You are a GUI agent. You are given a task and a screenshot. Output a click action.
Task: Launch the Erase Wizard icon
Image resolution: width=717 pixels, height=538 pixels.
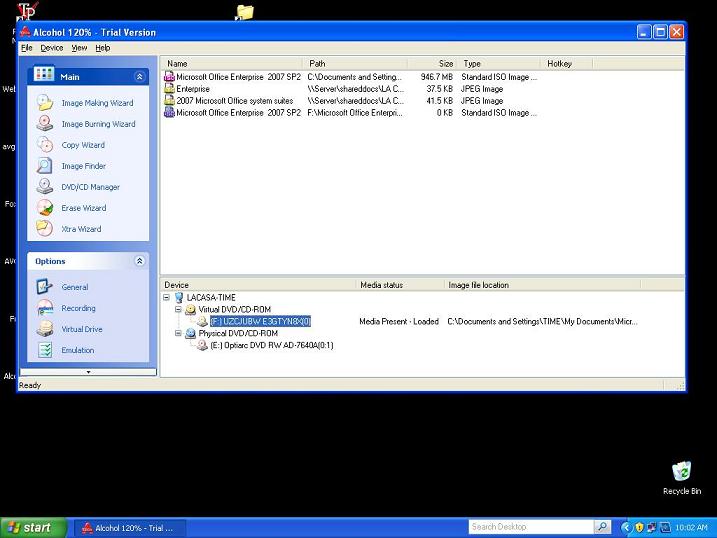click(45, 208)
